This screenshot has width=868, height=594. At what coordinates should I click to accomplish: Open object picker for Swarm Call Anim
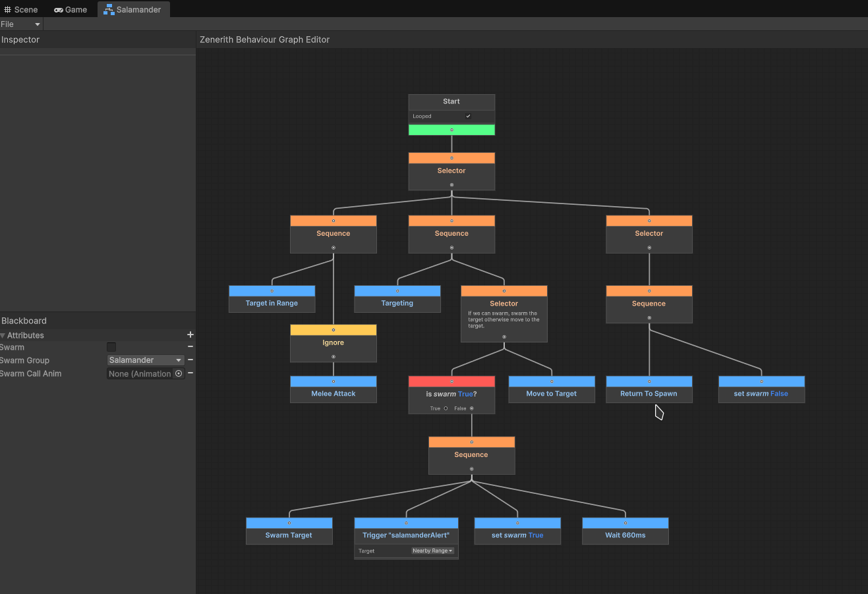[179, 373]
